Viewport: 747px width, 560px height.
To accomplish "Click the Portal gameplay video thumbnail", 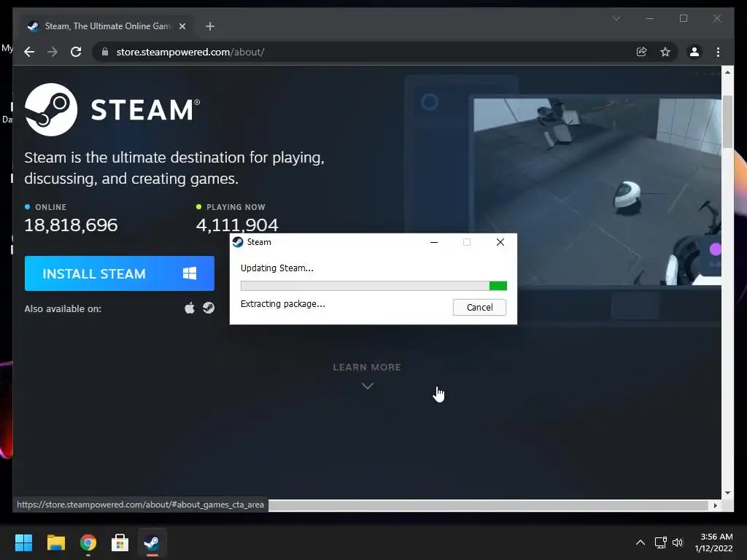I will [597, 192].
